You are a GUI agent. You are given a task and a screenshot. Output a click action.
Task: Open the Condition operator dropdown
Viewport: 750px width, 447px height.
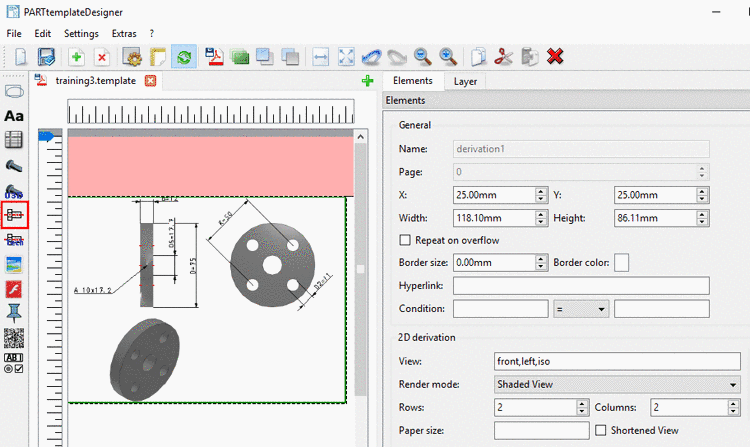(581, 309)
